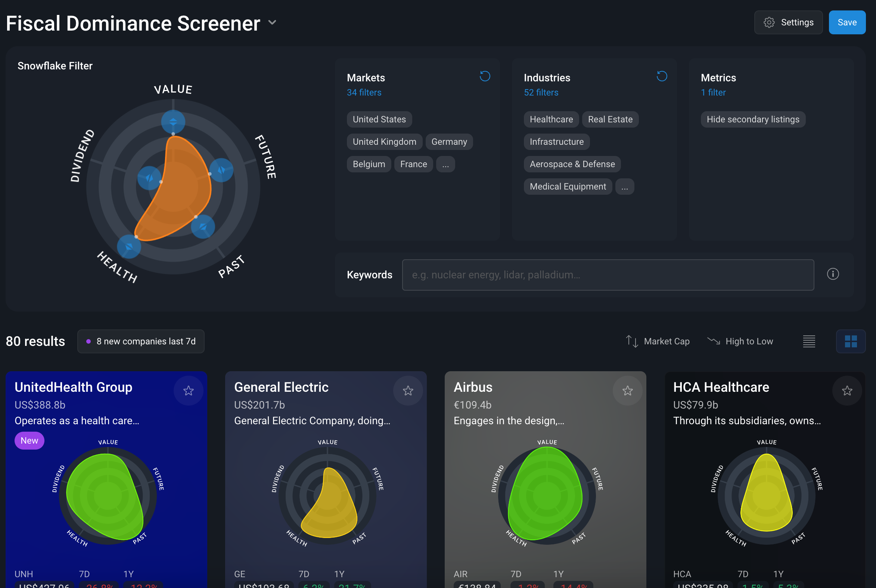
Task: Select the US$388.8b market cap value
Action: [40, 405]
